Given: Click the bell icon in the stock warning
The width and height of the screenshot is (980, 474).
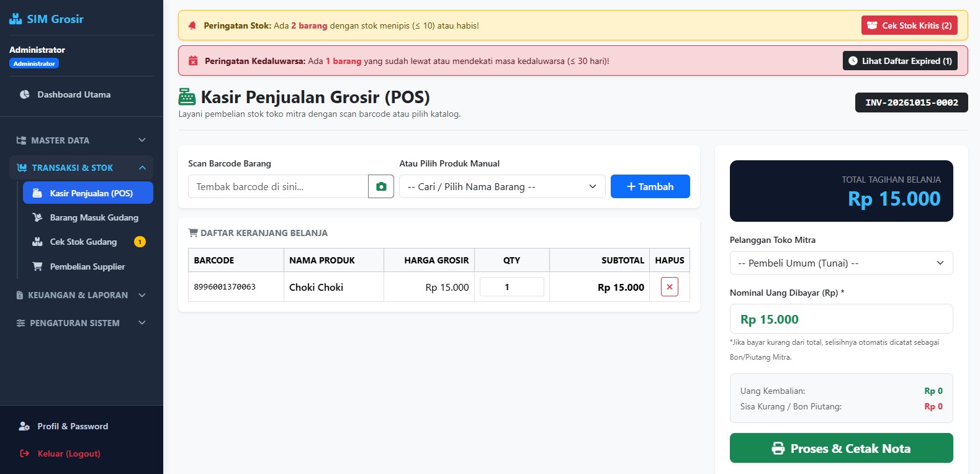Looking at the screenshot, I should [192, 25].
